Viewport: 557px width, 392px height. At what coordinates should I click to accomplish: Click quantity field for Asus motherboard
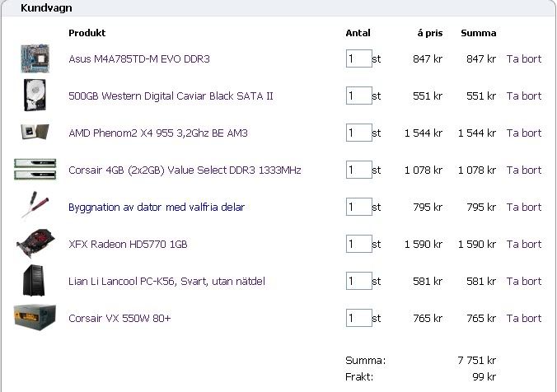[x=358, y=59]
